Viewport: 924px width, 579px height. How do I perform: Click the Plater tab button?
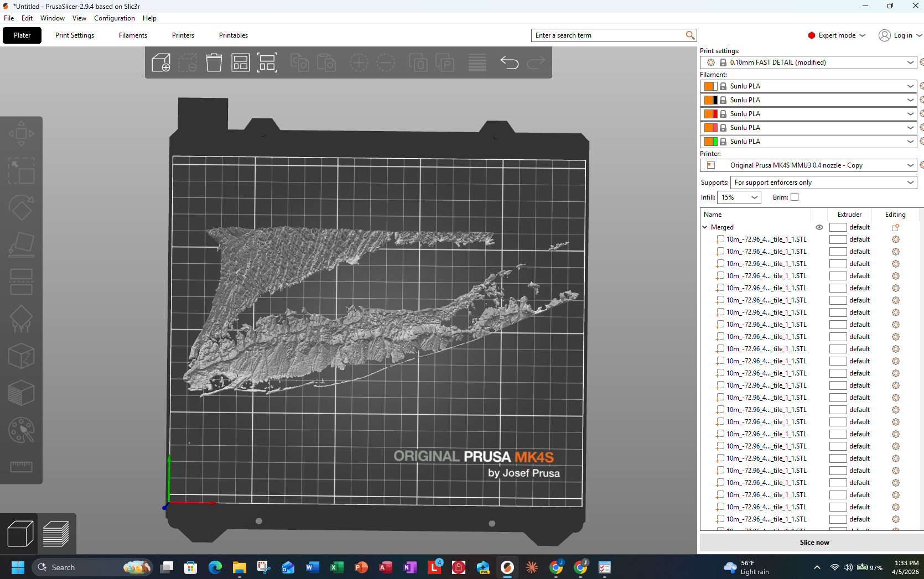(22, 35)
